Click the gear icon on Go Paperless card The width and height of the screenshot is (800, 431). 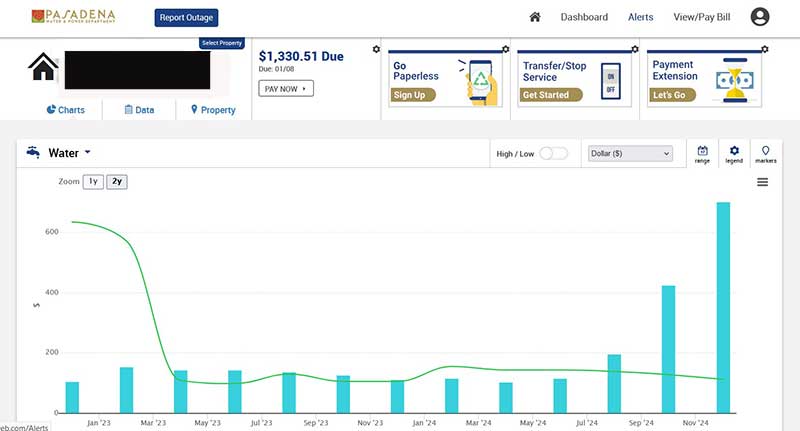tap(505, 49)
